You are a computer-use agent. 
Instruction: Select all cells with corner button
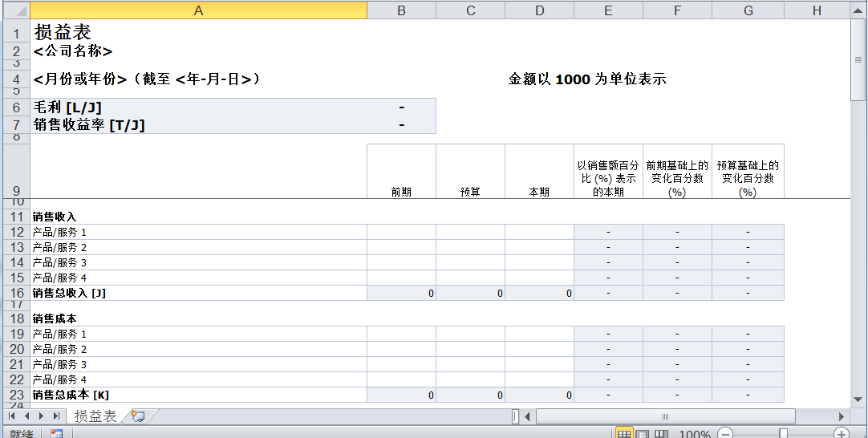tap(17, 10)
